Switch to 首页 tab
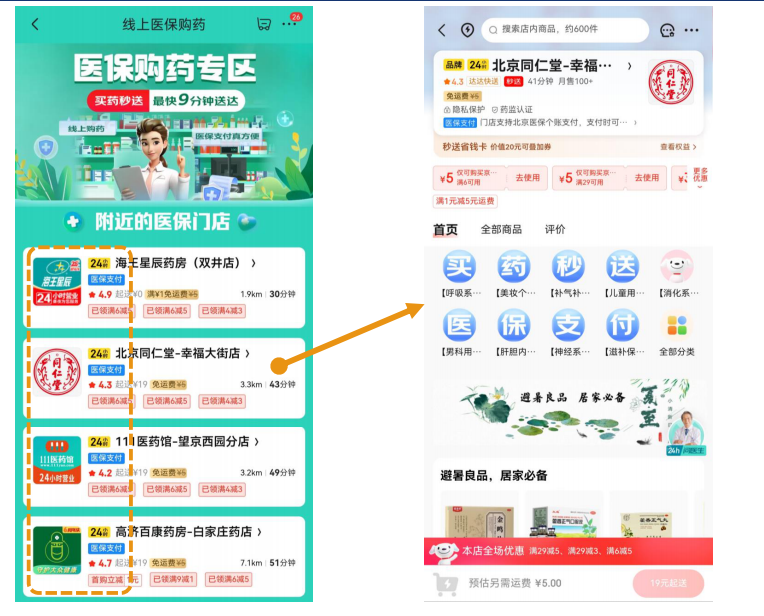The image size is (764, 616). click(x=445, y=230)
